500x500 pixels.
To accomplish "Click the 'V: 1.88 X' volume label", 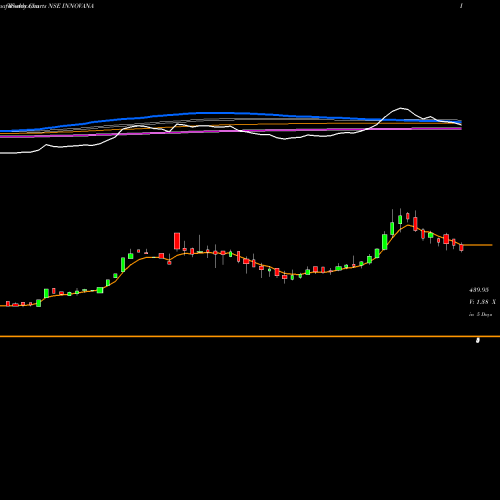I will 482,302.
